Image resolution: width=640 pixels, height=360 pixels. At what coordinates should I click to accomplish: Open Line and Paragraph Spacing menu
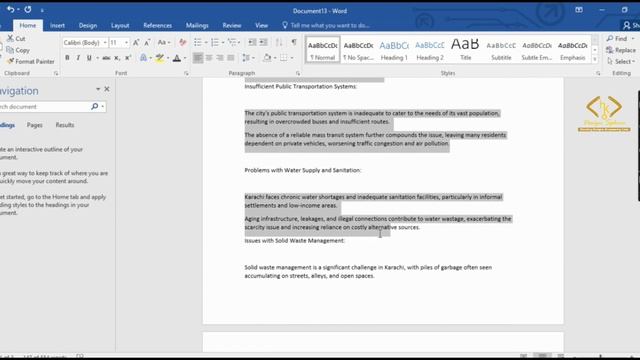pos(247,58)
